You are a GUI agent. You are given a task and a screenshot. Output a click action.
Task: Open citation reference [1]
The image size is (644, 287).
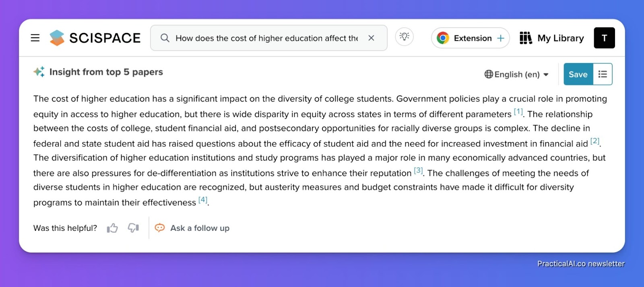click(518, 111)
